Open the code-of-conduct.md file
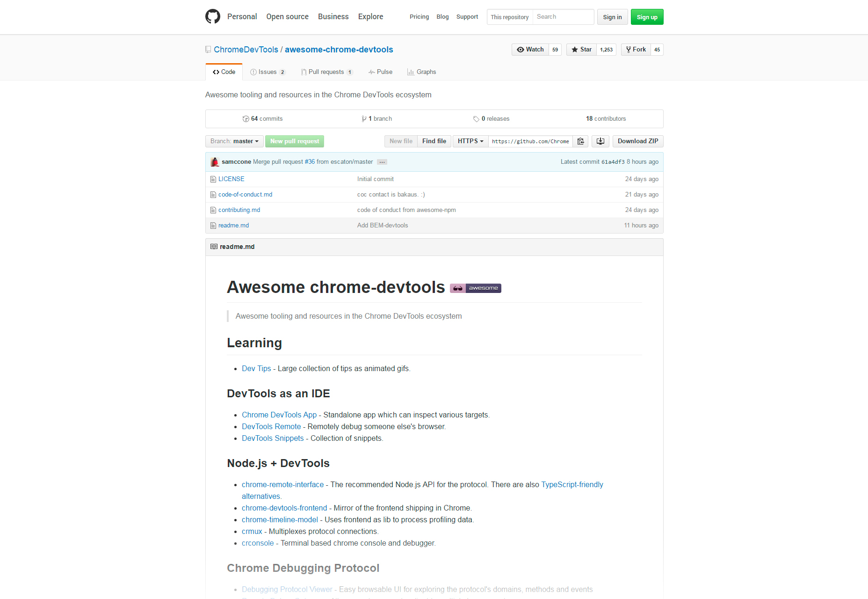 245,195
